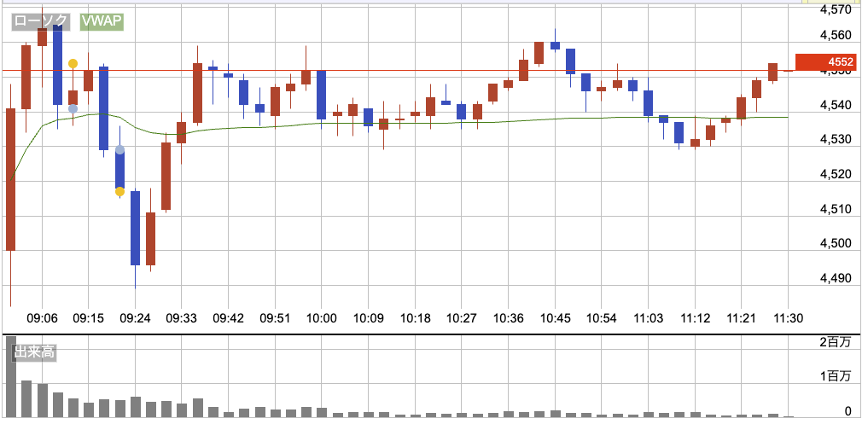
Task: Click the 4,570 price axis label
Action: 834,9
